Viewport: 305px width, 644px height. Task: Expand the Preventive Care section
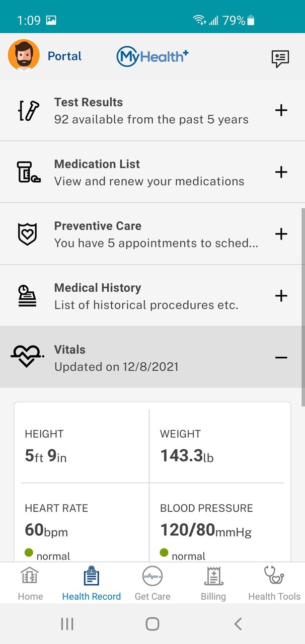[x=281, y=234]
